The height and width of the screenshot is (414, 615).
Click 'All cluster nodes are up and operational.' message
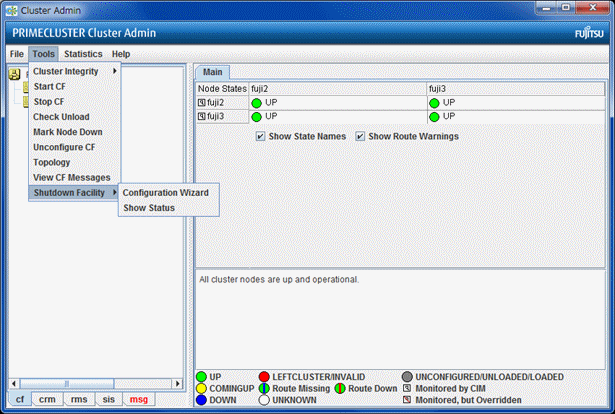tap(279, 280)
